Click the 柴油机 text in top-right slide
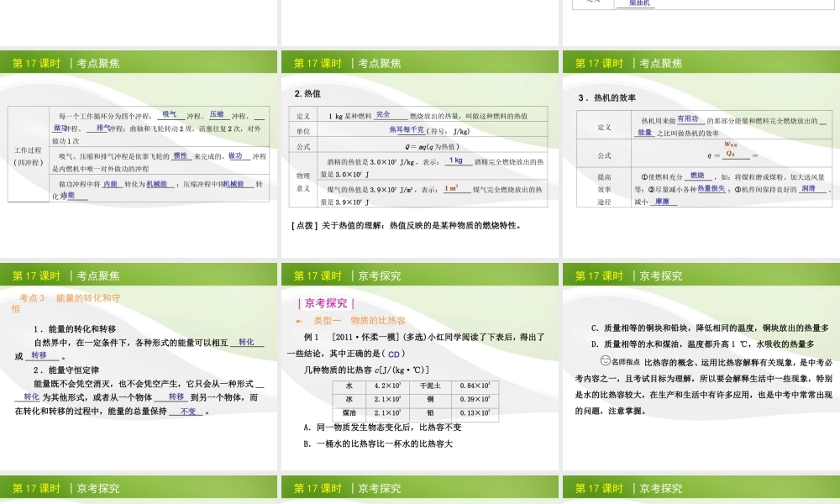The height and width of the screenshot is (504, 840). (643, 3)
